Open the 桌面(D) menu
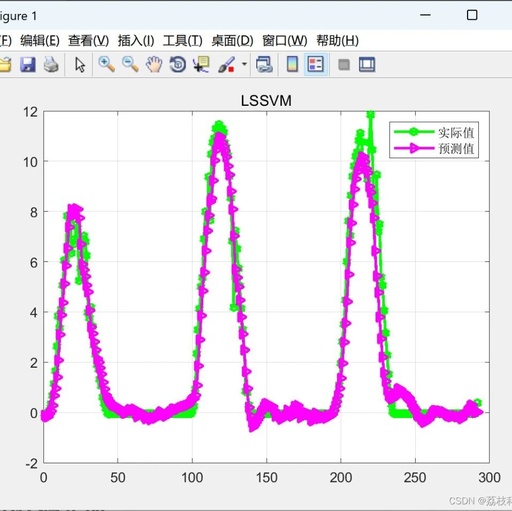Viewport: 512px width, 511px height. (x=232, y=41)
